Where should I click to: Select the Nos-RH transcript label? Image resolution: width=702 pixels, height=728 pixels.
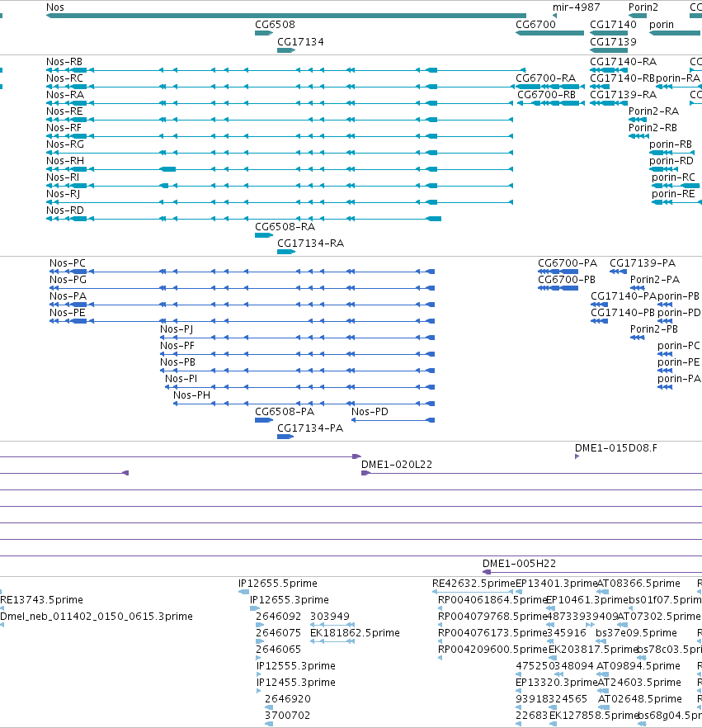click(65, 161)
